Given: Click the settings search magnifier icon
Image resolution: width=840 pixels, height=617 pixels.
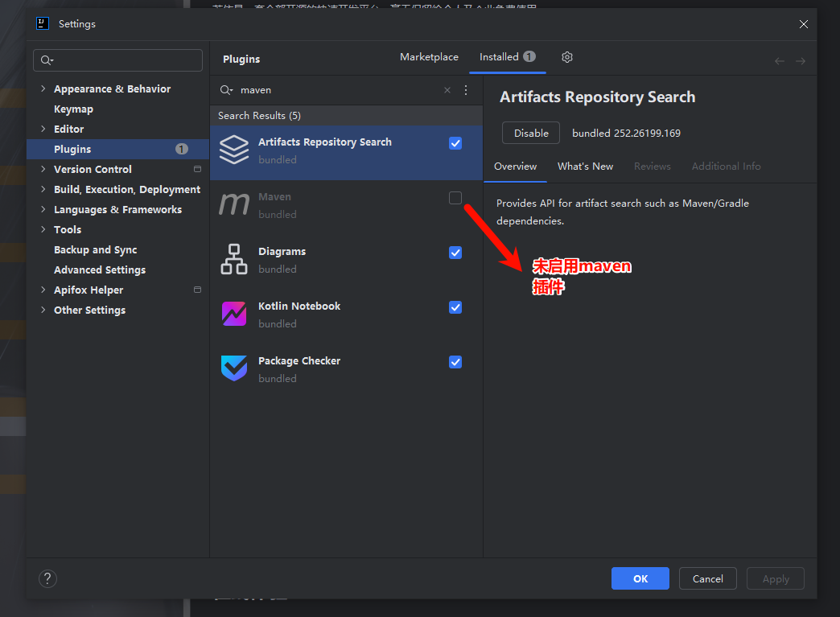Looking at the screenshot, I should (47, 60).
